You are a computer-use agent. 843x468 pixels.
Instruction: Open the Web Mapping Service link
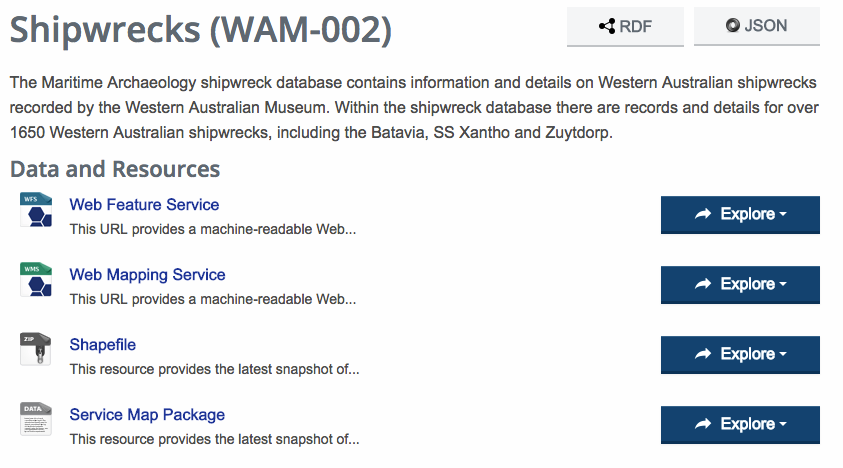(147, 275)
